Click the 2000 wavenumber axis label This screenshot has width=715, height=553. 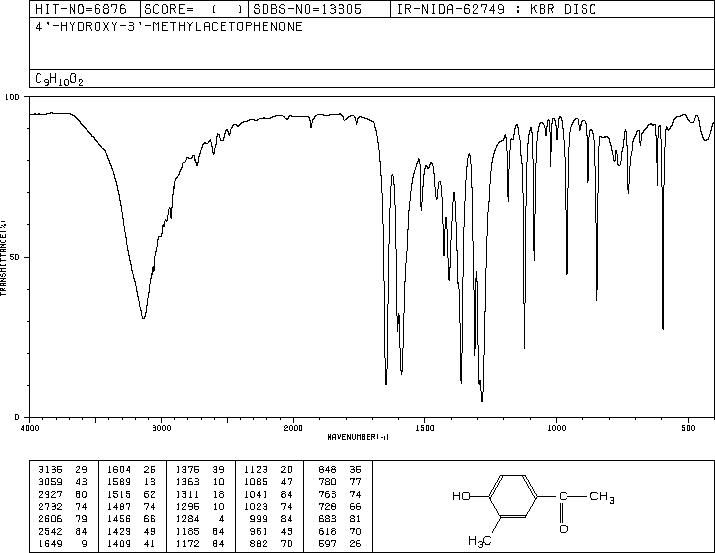pos(293,428)
